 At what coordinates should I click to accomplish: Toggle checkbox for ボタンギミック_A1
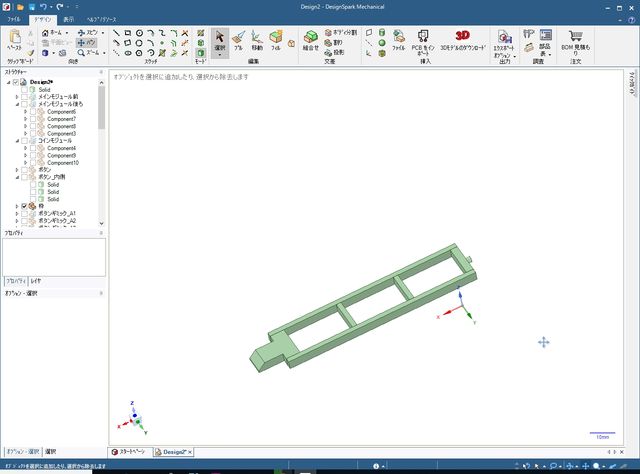(24, 214)
